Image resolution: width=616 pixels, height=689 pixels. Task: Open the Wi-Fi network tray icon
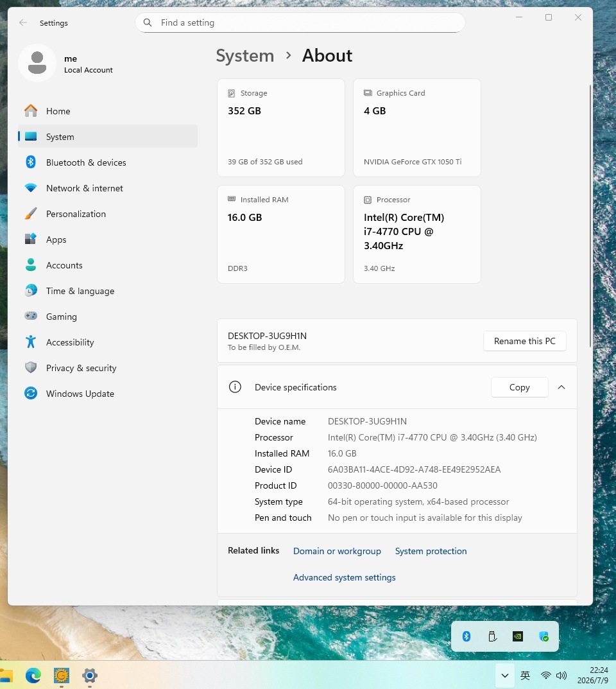pyautogui.click(x=546, y=676)
